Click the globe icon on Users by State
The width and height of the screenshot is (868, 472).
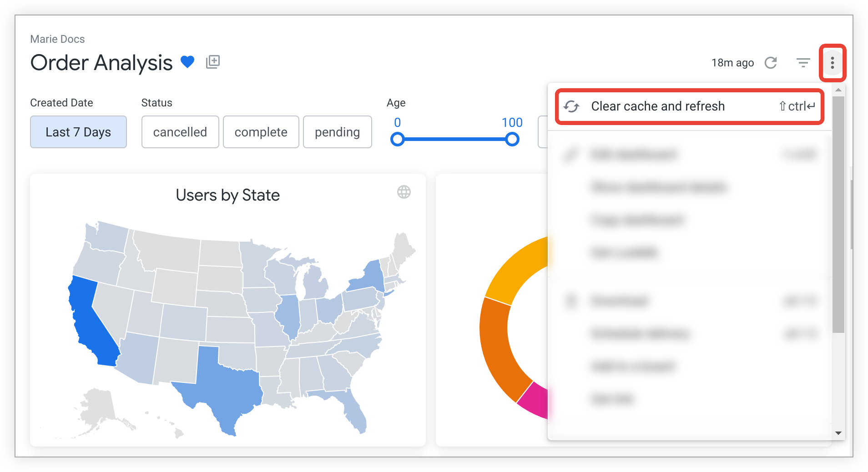pos(404,192)
